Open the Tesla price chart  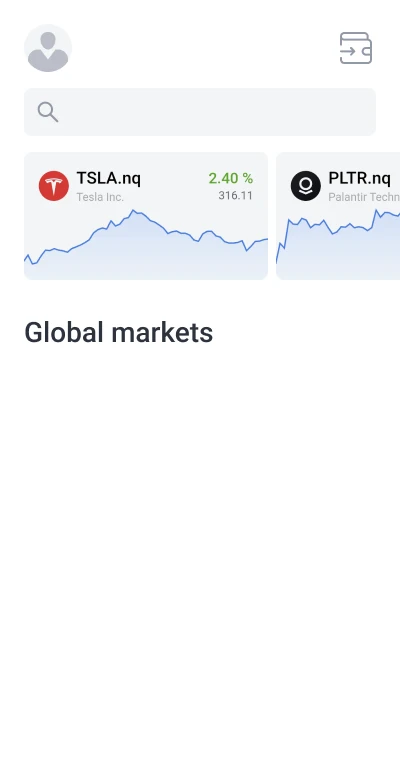tap(146, 244)
